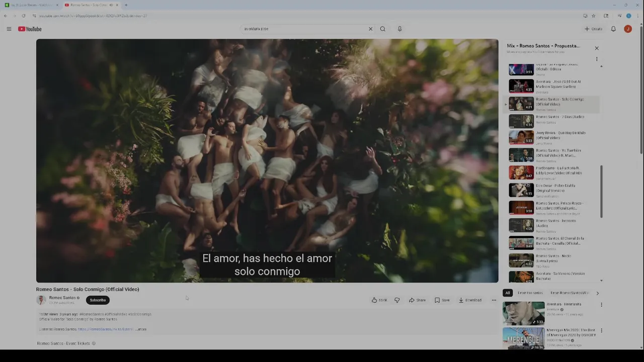Image resolution: width=644 pixels, height=362 pixels.
Task: Click the #RomeoSantos hashtag in description
Action: click(x=91, y=314)
